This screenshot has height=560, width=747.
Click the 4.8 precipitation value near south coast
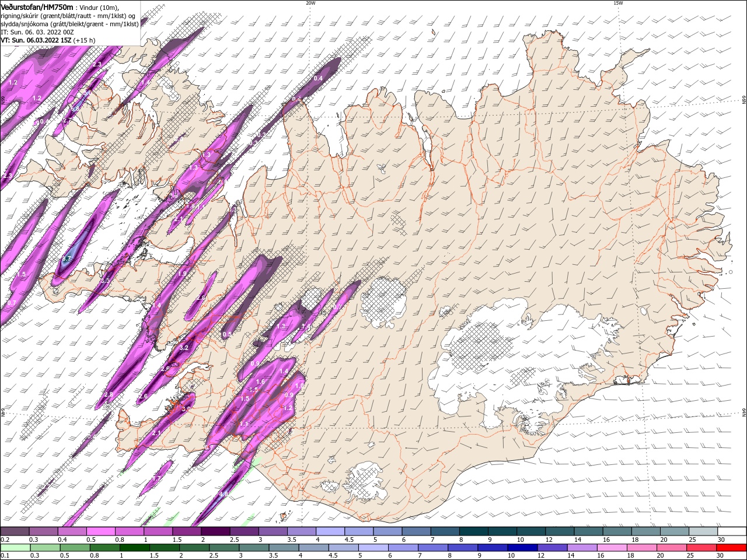click(224, 494)
